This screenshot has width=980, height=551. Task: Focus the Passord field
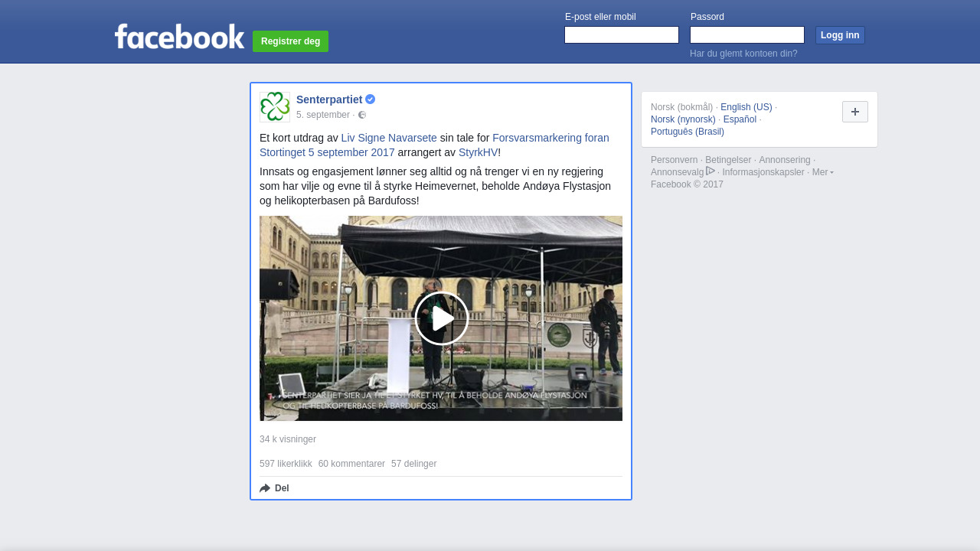pyautogui.click(x=747, y=35)
